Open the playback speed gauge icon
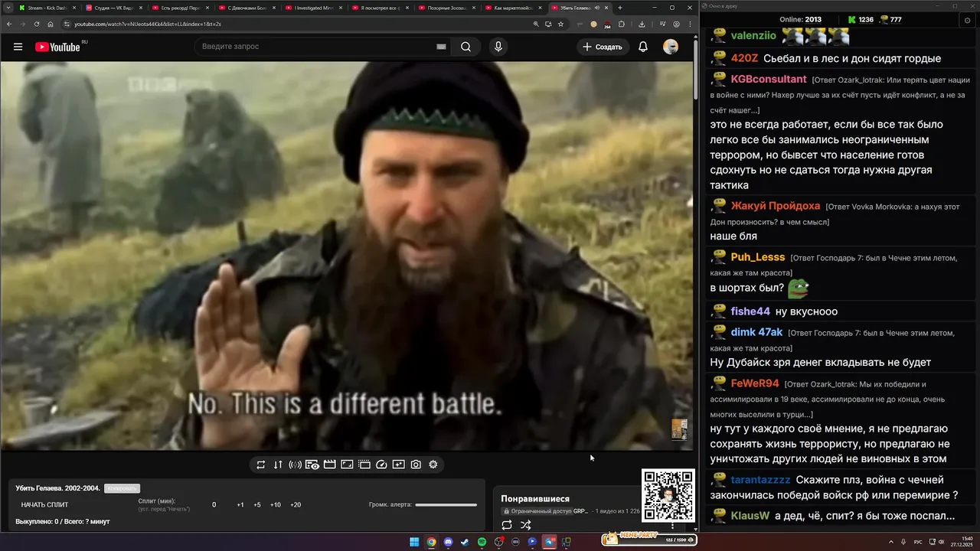This screenshot has height=551, width=980. pos(381,465)
